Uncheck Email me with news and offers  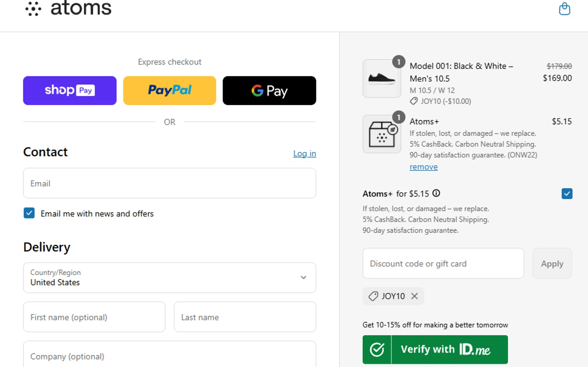[x=29, y=213]
